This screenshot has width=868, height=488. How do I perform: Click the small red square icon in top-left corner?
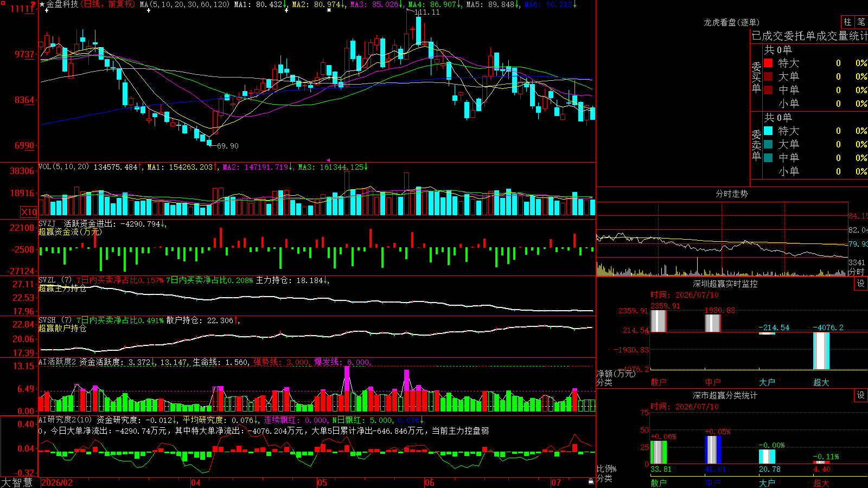pyautogui.click(x=2, y=2)
